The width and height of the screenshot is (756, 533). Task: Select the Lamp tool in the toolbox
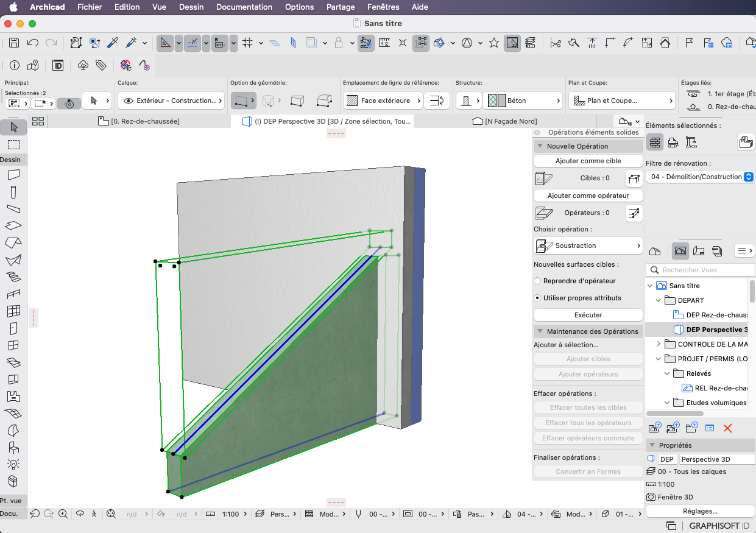[13, 464]
